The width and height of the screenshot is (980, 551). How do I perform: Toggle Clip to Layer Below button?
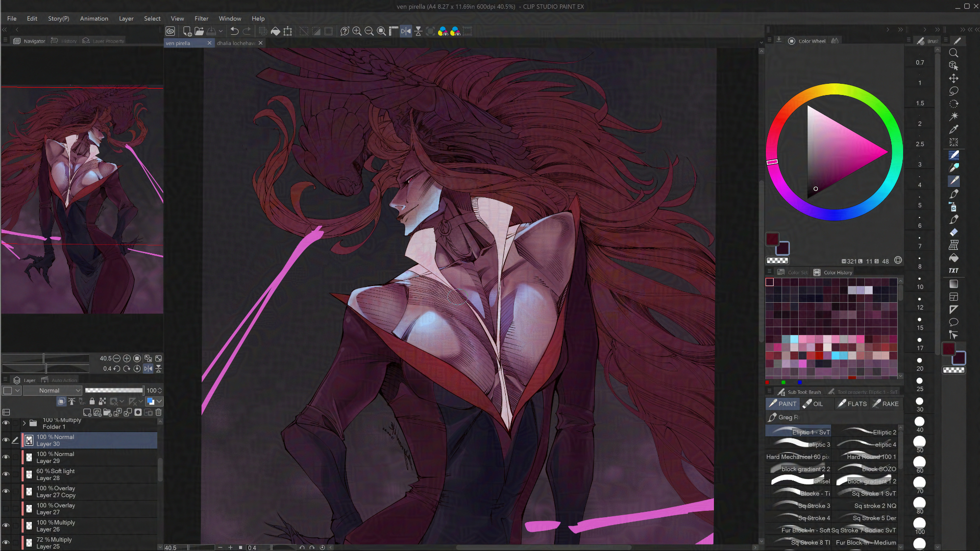click(x=61, y=402)
